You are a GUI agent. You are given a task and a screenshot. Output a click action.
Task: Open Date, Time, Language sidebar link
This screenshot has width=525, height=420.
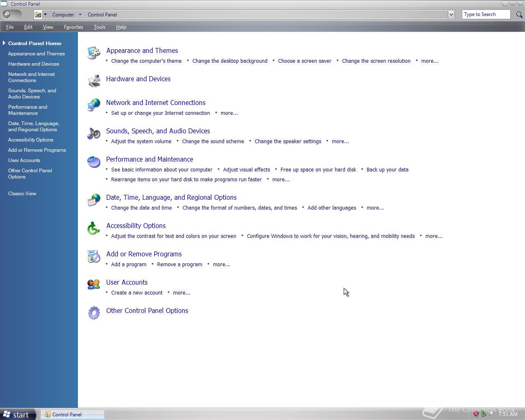pyautogui.click(x=34, y=126)
